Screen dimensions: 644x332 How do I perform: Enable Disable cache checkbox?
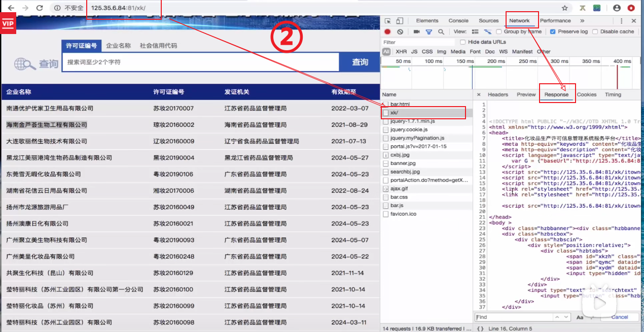[595, 31]
